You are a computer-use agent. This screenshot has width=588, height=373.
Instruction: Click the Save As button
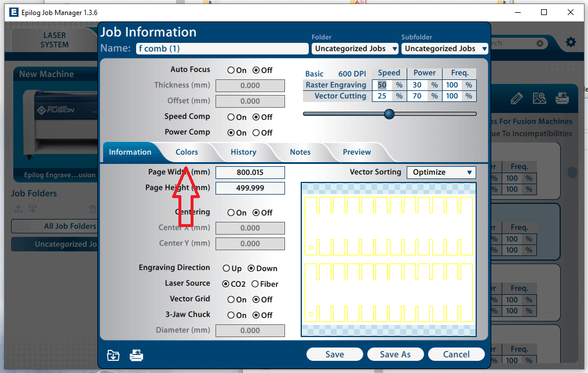point(395,354)
